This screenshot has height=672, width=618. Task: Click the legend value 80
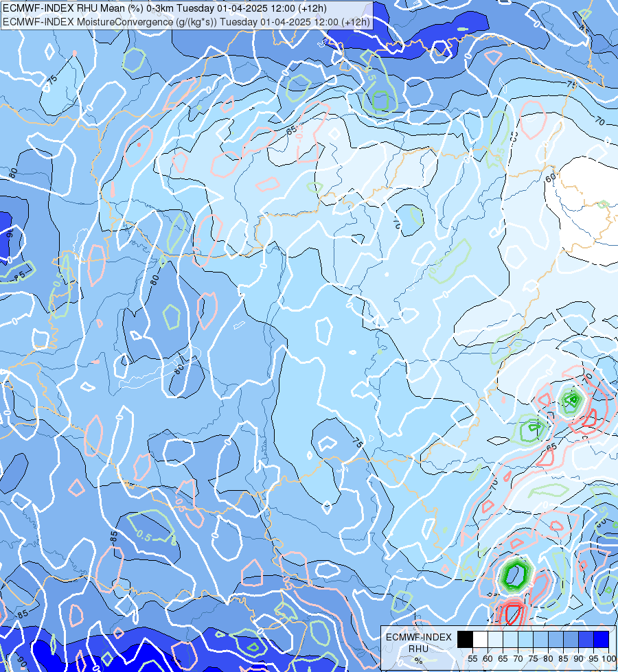(548, 659)
